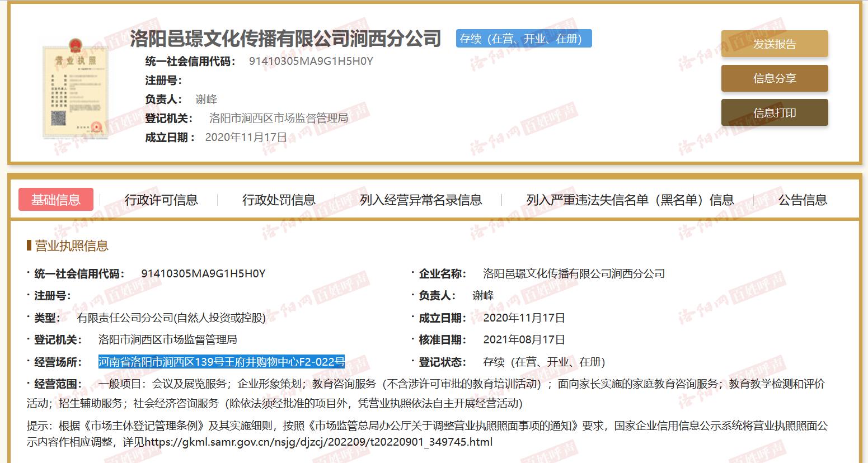Click the header 成立日期 value 2020年11月17日
868x463 pixels.
(x=246, y=137)
